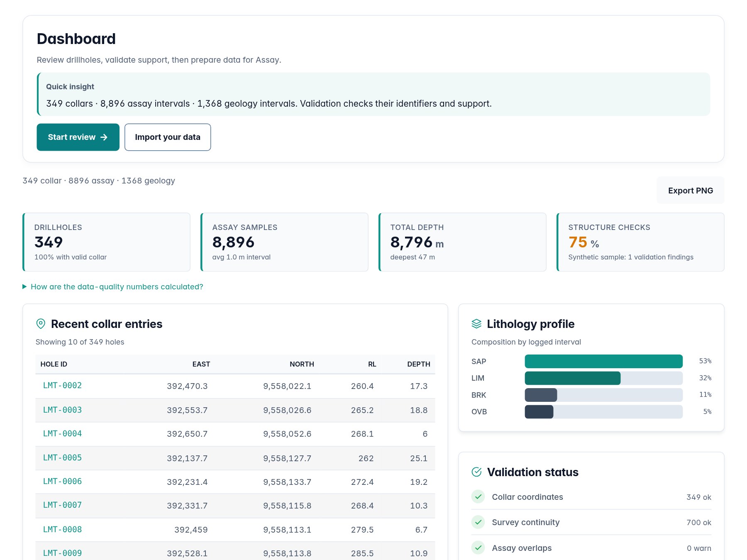This screenshot has height=560, width=747.
Task: Select the Structure Checks 75% card
Action: [640, 242]
